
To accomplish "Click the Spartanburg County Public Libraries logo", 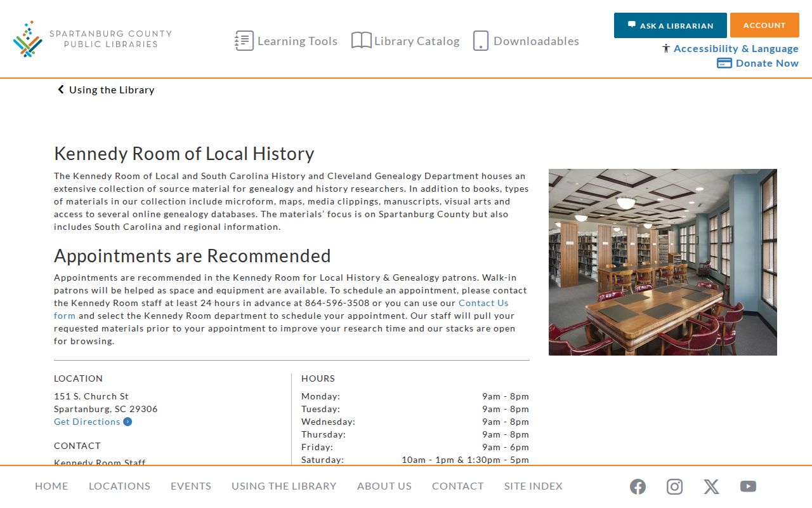I will click(92, 39).
